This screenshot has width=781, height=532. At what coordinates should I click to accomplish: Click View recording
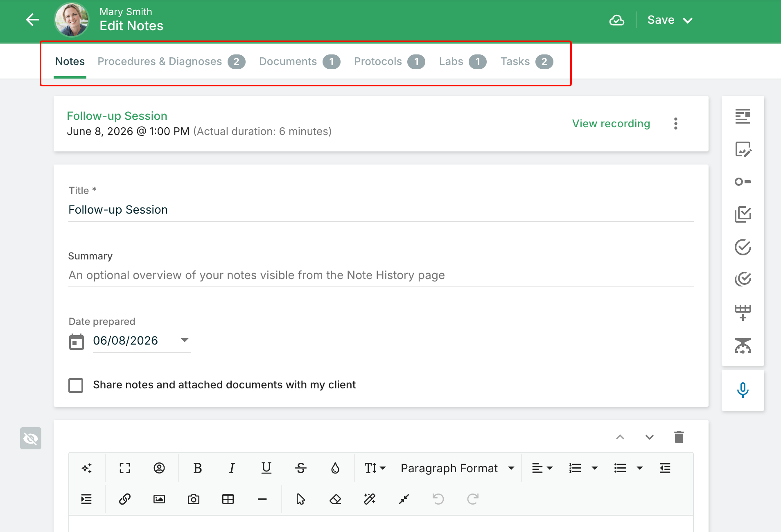(611, 124)
